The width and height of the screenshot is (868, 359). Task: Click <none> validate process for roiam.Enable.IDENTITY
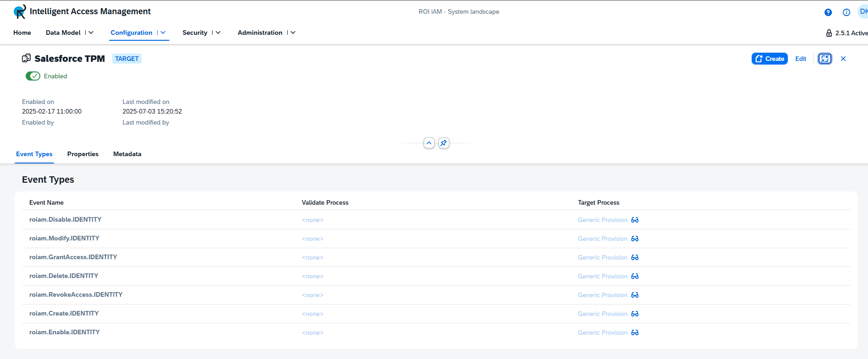coord(312,332)
